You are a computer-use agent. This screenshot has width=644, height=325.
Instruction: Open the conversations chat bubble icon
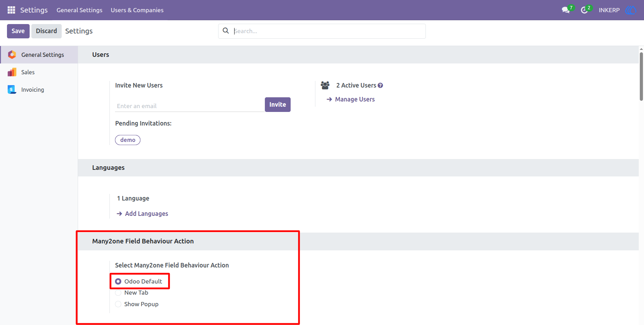point(566,10)
